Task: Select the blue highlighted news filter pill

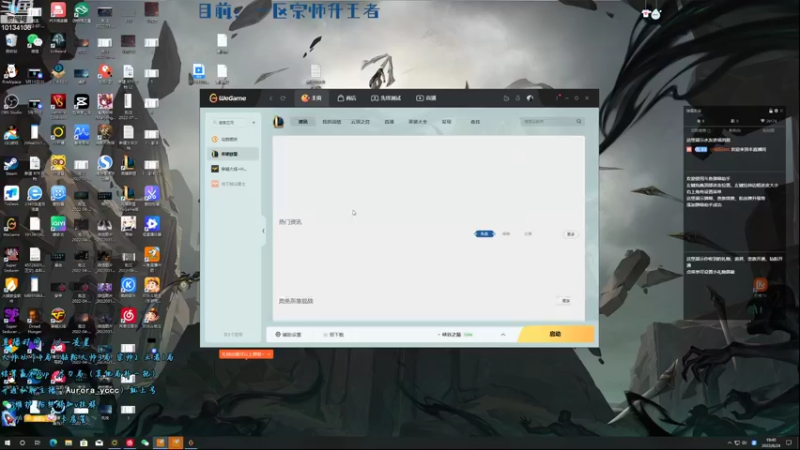Action: (x=484, y=234)
